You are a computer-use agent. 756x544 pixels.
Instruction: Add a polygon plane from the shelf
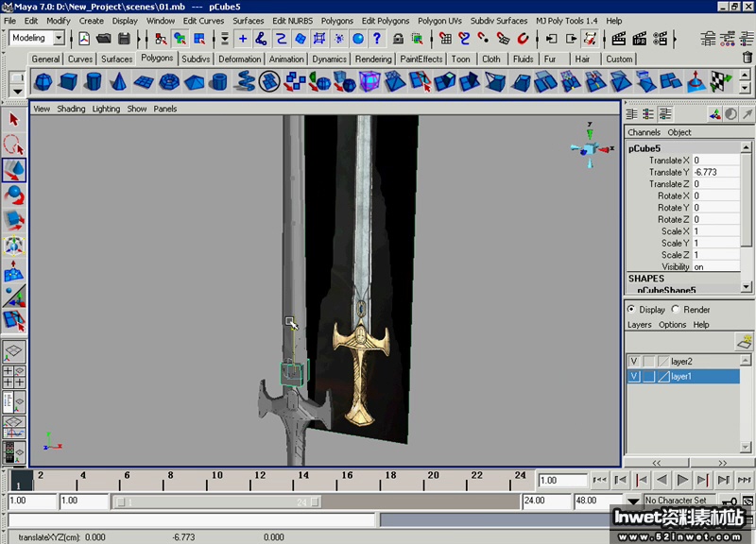tap(144, 81)
